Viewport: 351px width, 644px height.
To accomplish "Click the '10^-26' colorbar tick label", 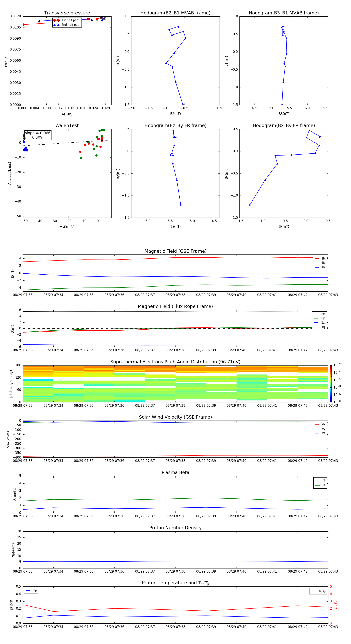I will click(337, 365).
